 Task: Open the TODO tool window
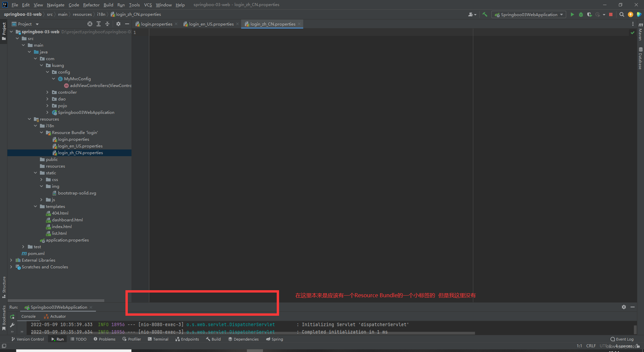[78, 339]
